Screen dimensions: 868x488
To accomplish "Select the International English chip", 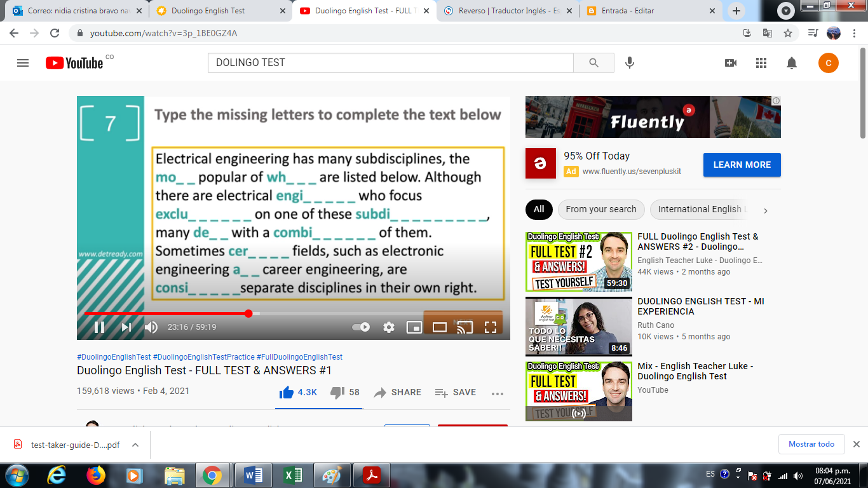I will pyautogui.click(x=701, y=209).
